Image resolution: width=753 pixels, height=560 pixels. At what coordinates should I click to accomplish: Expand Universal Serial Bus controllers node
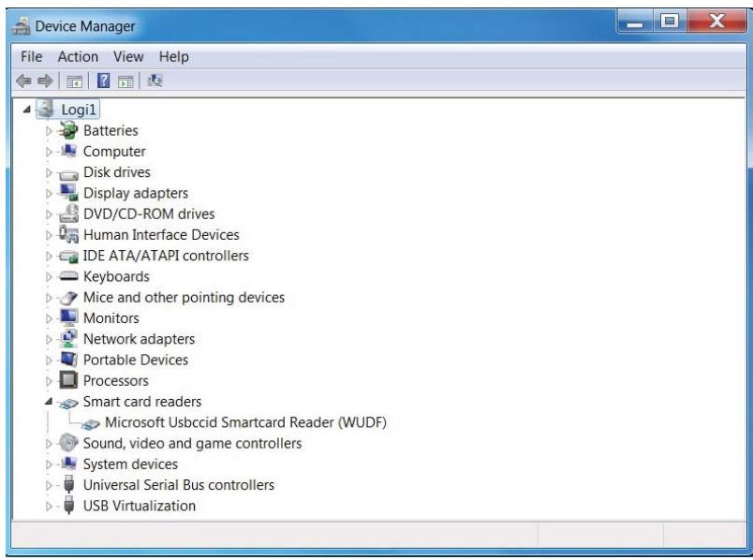coord(49,485)
